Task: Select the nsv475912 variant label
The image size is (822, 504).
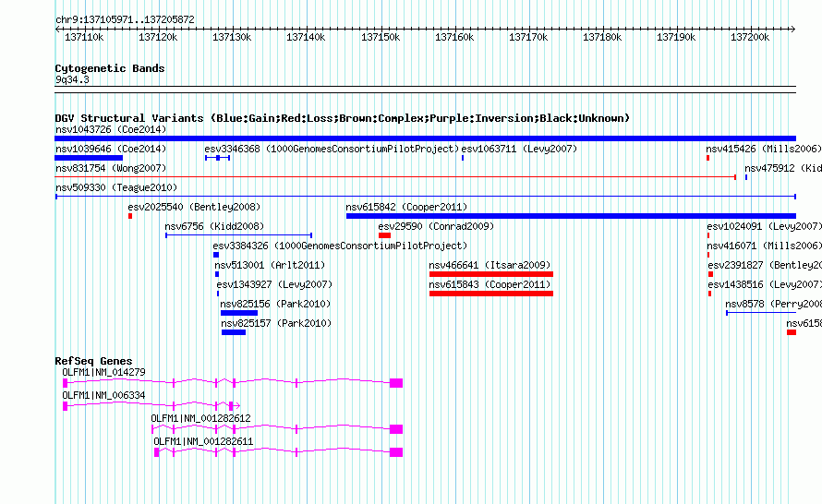Action: pos(782,168)
